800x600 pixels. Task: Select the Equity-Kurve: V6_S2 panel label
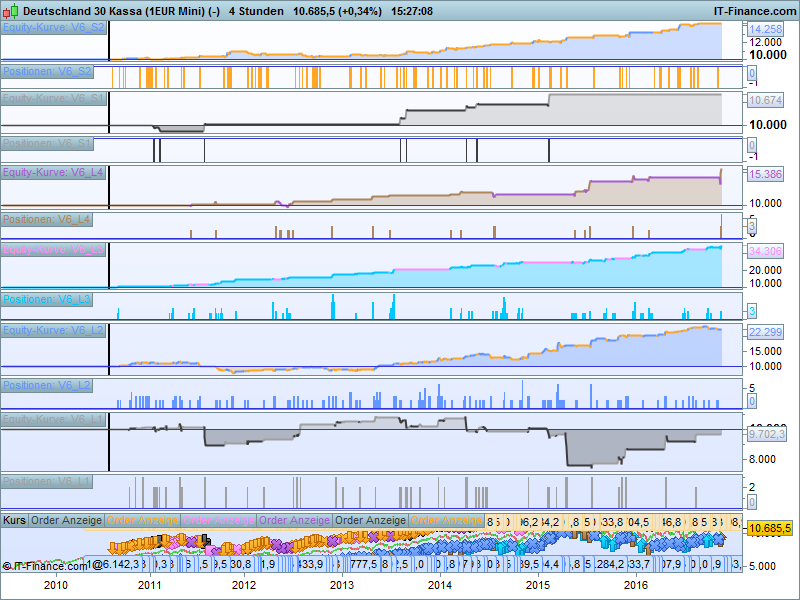54,27
